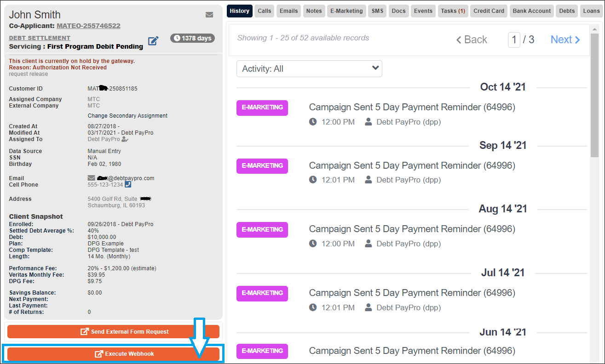Open the Activity filter dropdown

309,68
